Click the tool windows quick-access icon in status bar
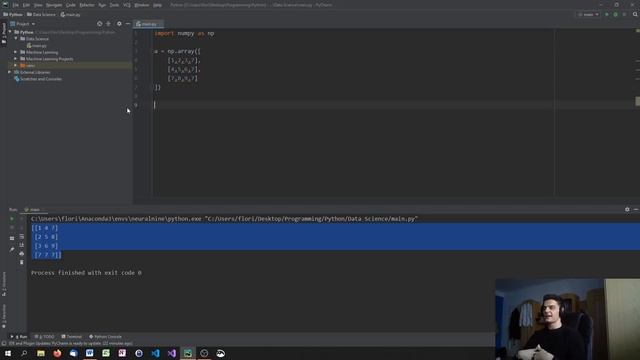Screen dimensions: 640x360 [x=4, y=344]
